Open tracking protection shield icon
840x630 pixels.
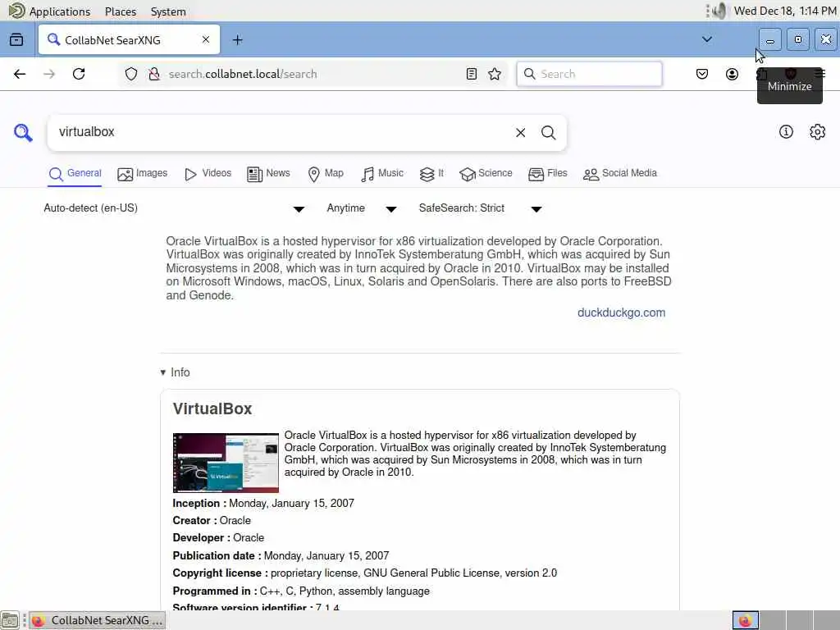(131, 74)
